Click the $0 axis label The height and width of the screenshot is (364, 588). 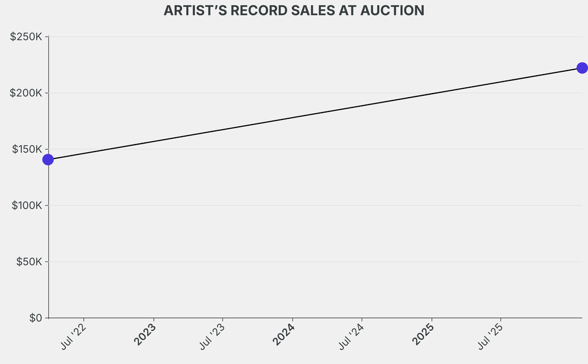pyautogui.click(x=36, y=318)
